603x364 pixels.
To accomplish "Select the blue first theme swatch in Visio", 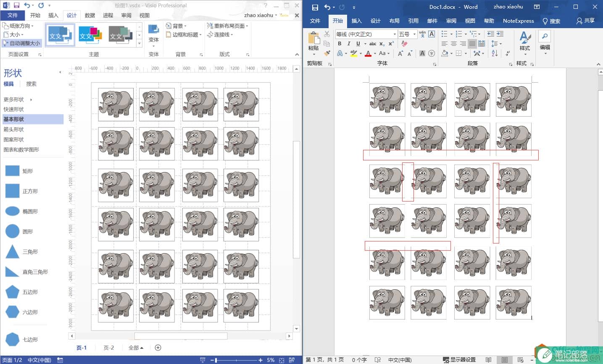I will pyautogui.click(x=60, y=35).
